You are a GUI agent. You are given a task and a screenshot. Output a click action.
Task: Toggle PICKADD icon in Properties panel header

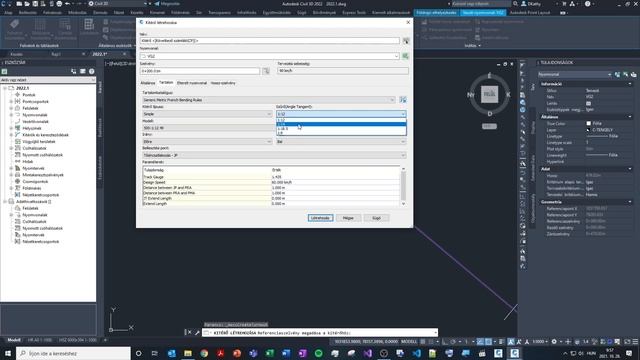click(618, 74)
